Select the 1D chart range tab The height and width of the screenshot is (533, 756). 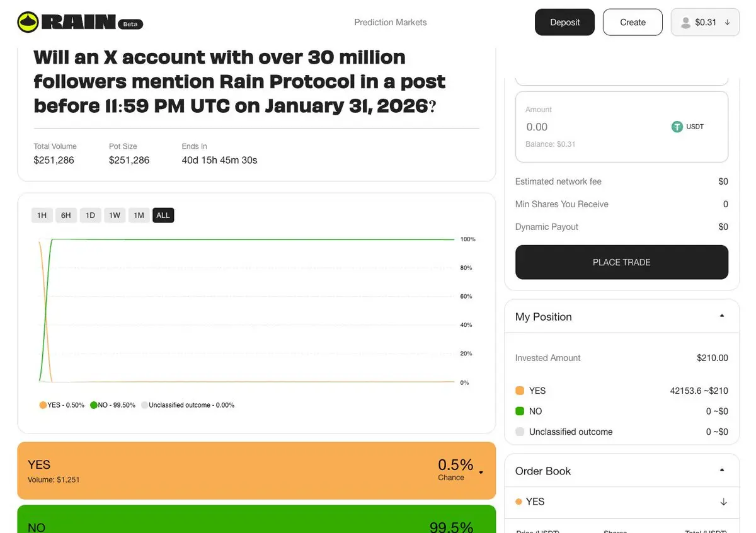tap(90, 215)
